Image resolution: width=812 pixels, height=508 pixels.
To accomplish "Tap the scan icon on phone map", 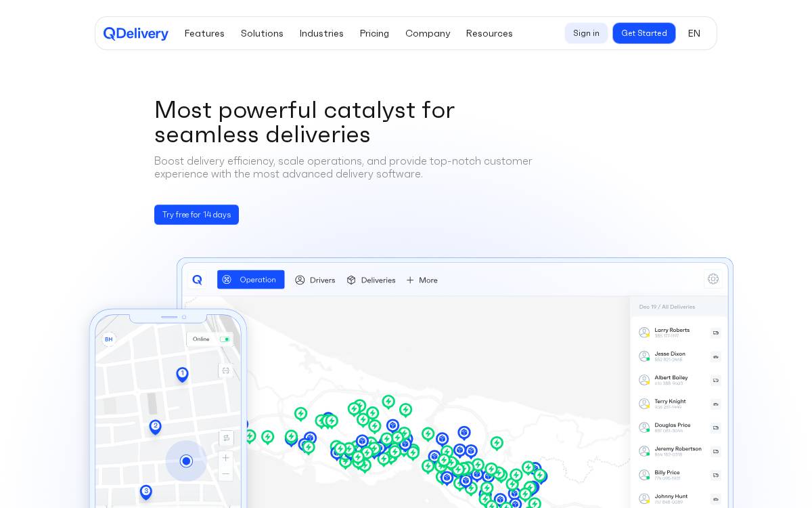I will (x=226, y=371).
